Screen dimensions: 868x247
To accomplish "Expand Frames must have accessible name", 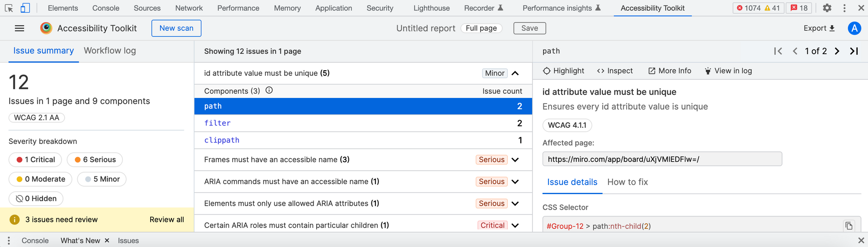I will [515, 159].
